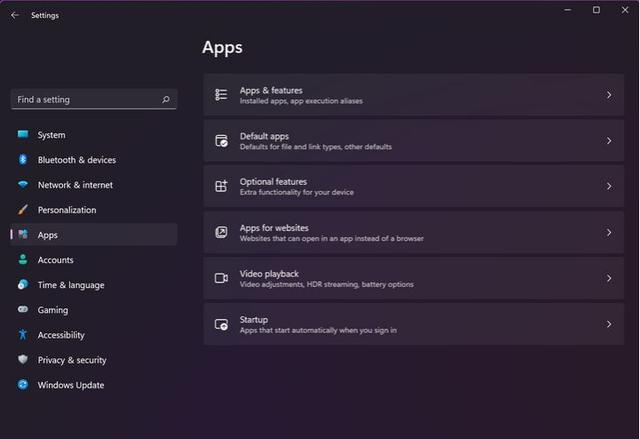Expand Video playback chevron
The height and width of the screenshot is (439, 640).
[609, 278]
